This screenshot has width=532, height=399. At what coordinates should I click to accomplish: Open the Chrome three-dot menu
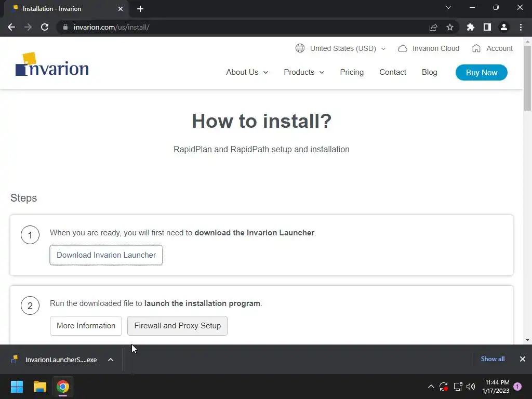tap(521, 27)
